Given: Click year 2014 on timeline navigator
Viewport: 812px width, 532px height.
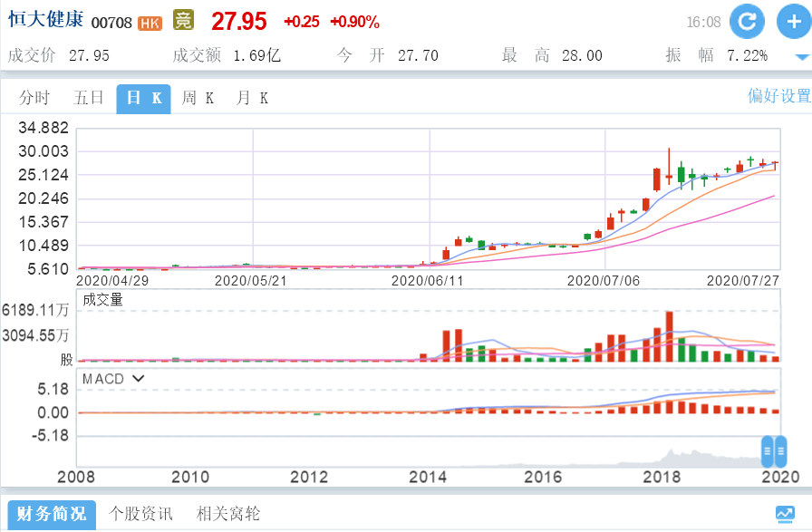Looking at the screenshot, I should [428, 477].
